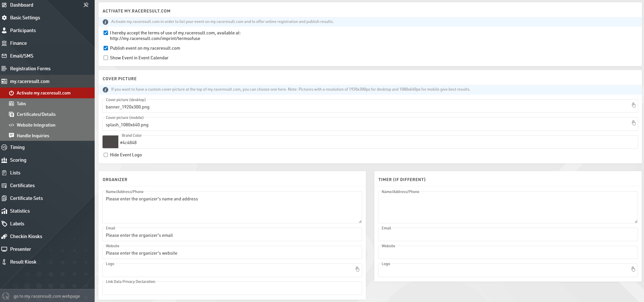Click the organizer Email input field
The image size is (644, 302).
(232, 236)
